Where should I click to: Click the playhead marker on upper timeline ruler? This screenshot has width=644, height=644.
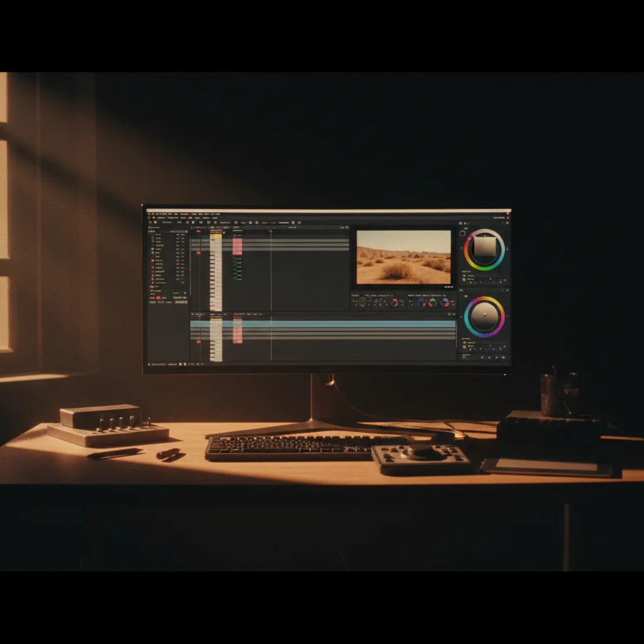tap(270, 231)
